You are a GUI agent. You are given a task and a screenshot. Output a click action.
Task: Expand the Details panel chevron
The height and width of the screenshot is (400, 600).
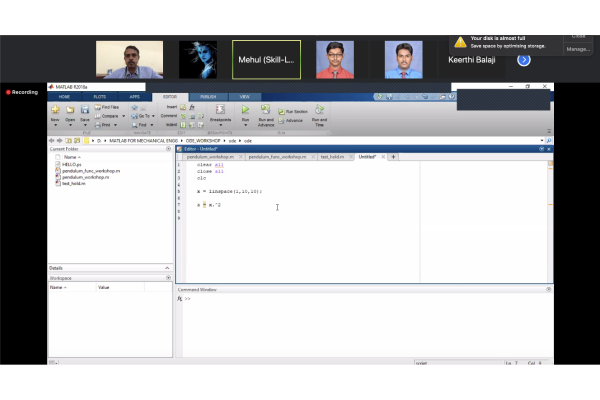[x=167, y=268]
